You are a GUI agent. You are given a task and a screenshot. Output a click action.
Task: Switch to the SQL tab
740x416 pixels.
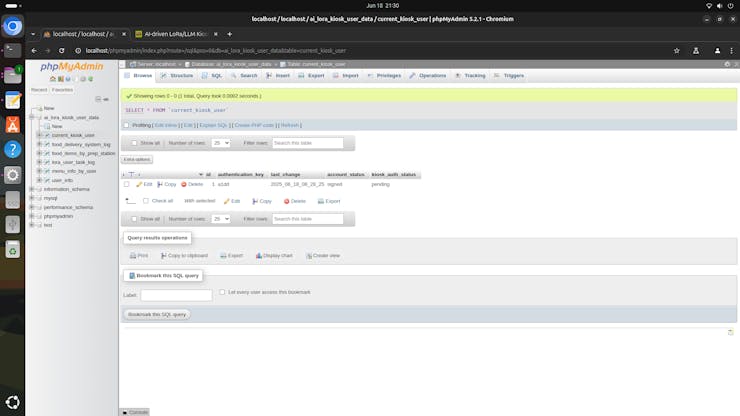pyautogui.click(x=212, y=76)
